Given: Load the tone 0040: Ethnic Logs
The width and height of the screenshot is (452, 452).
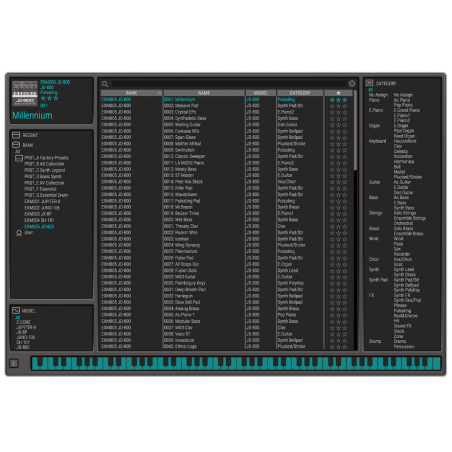Looking at the screenshot, I should [180, 347].
